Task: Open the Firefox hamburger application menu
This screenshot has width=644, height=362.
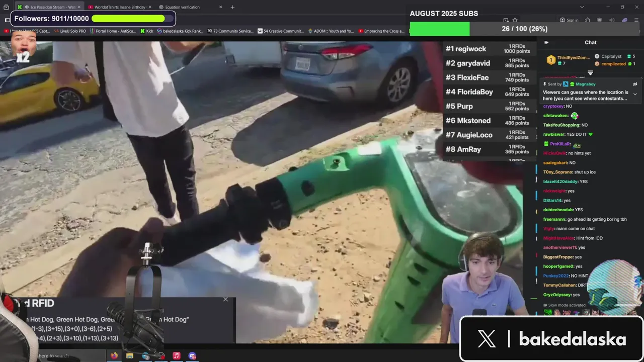Action: point(636,20)
